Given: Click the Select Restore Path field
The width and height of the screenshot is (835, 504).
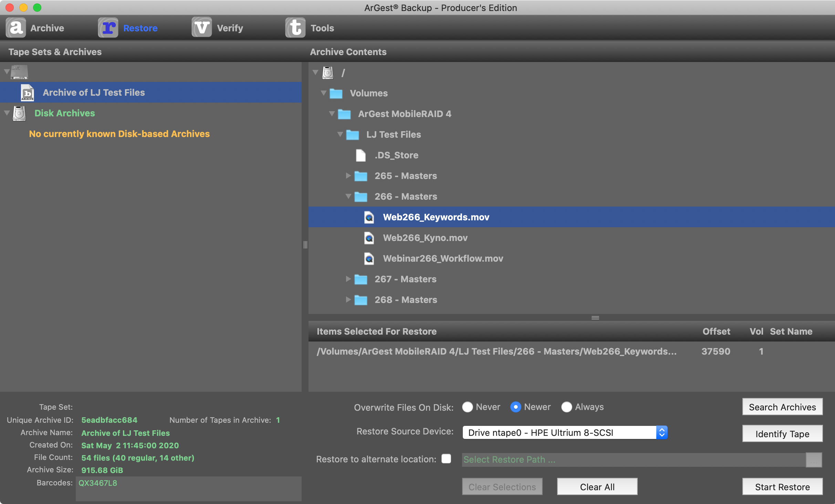Looking at the screenshot, I should (x=634, y=460).
